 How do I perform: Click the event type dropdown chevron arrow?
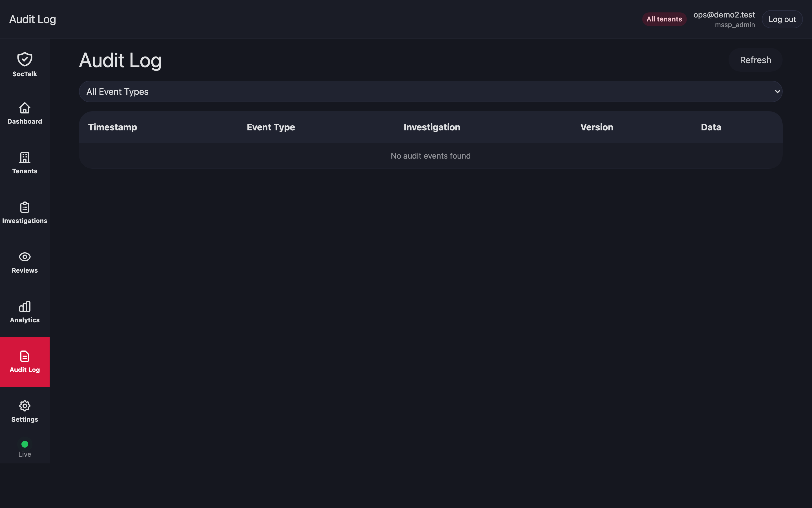click(777, 91)
